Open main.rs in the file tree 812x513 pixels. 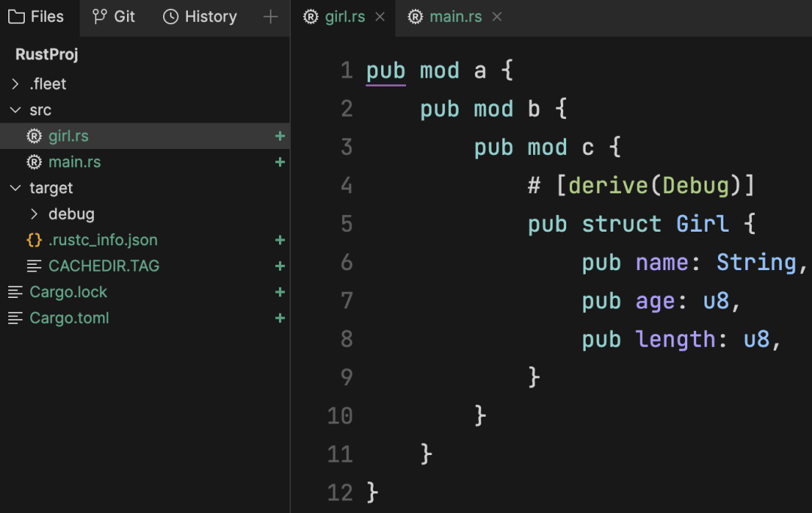coord(145,162)
